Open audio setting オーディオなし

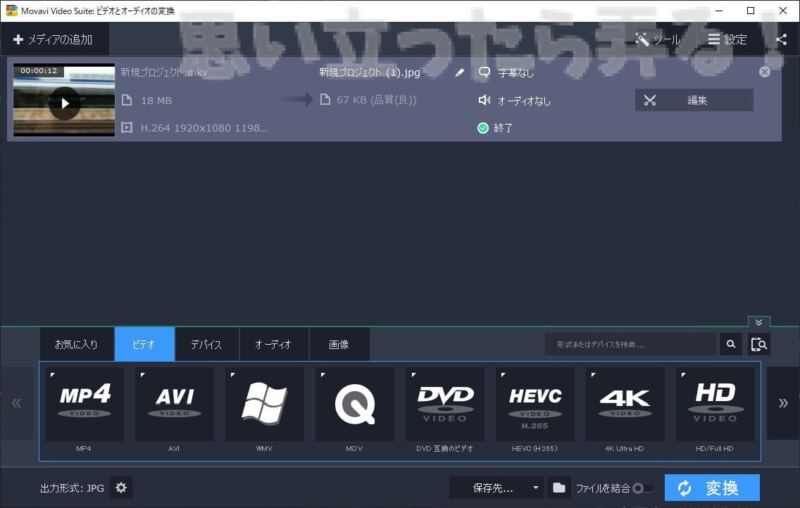514,100
